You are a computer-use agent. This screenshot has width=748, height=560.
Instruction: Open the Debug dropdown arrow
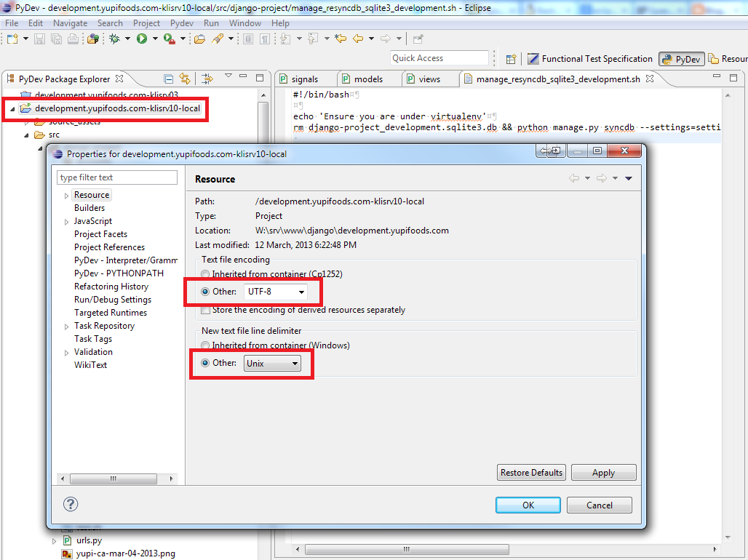pos(127,39)
